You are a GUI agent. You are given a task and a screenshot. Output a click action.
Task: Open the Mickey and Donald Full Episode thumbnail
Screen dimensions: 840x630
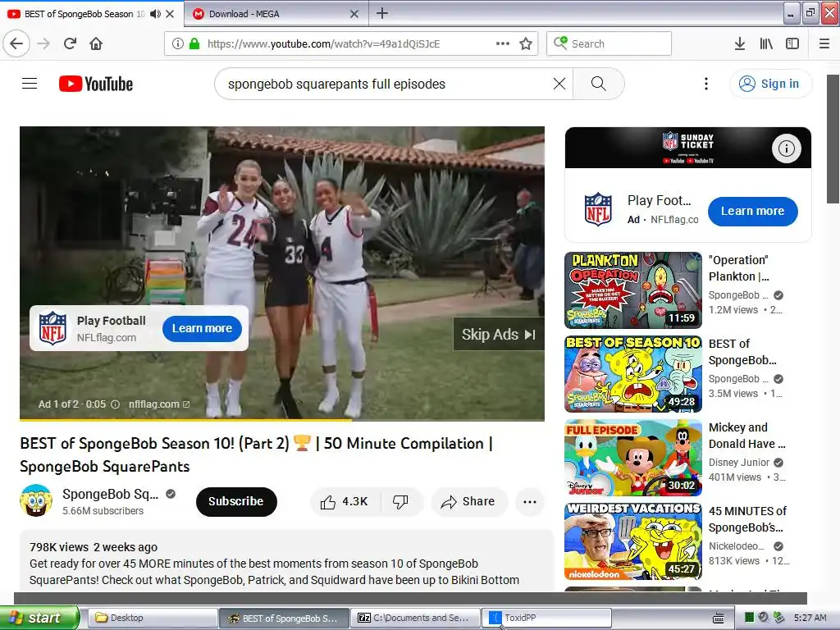tap(632, 458)
